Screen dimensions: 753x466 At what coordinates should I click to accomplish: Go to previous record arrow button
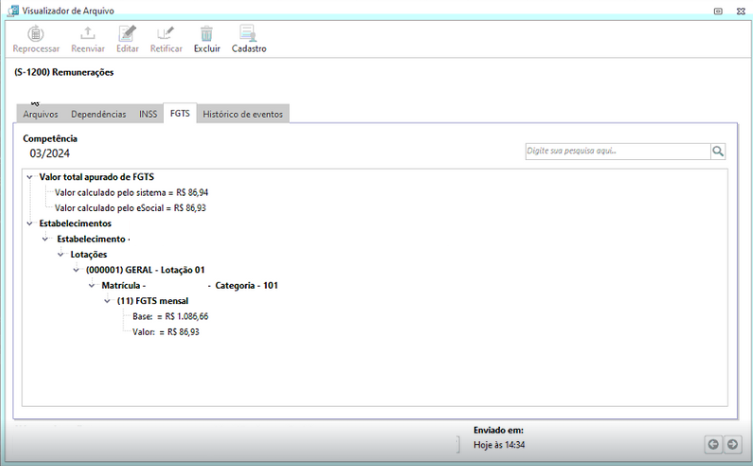click(x=713, y=444)
